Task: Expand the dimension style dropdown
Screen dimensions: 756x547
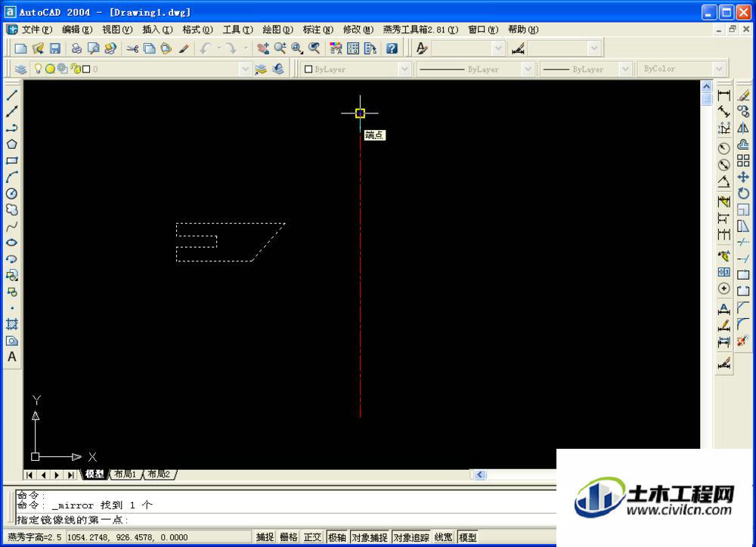Action: pos(594,48)
